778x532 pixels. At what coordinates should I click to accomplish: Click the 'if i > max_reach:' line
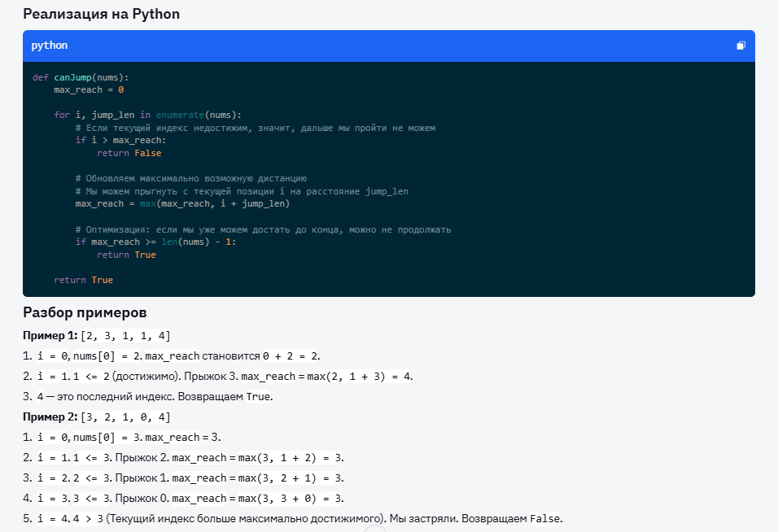click(120, 141)
